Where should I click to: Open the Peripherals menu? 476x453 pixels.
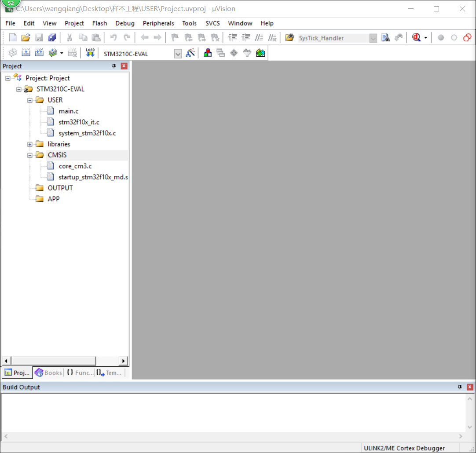pyautogui.click(x=158, y=23)
